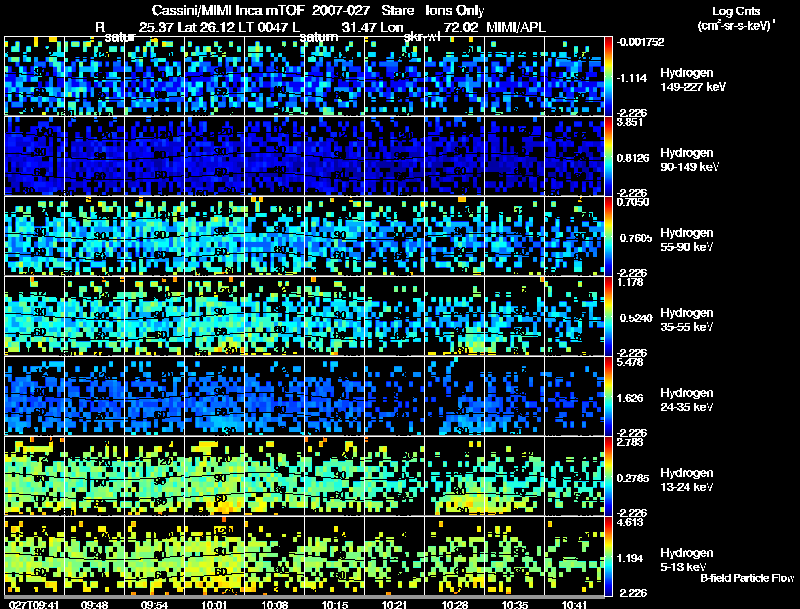Click the 0.8126 color scale value
800x609 pixels.
coord(633,158)
